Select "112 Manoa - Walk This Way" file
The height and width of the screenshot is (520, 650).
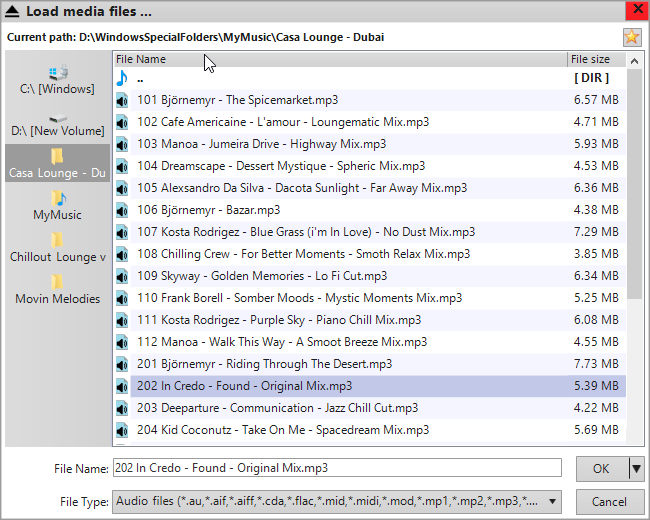pyautogui.click(x=282, y=342)
